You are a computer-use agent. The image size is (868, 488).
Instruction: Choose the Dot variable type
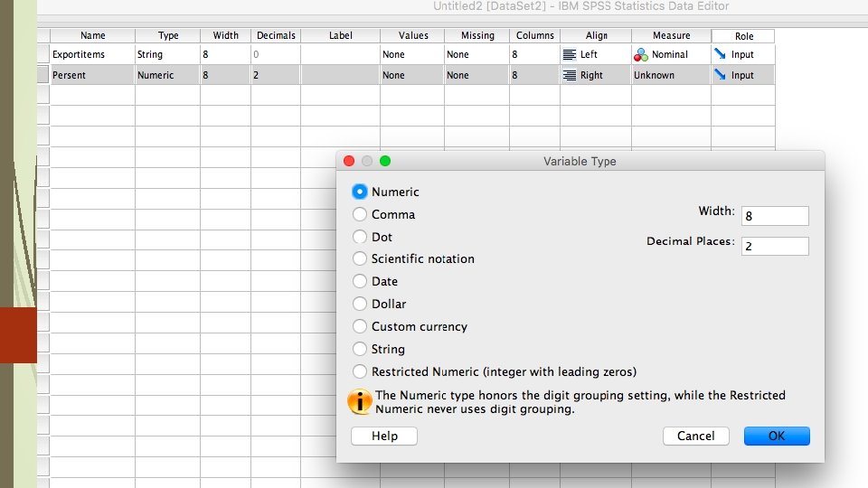point(359,237)
